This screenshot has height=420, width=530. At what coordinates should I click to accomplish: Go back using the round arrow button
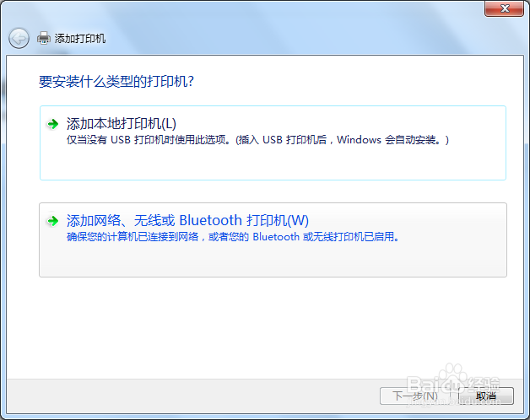[x=19, y=38]
